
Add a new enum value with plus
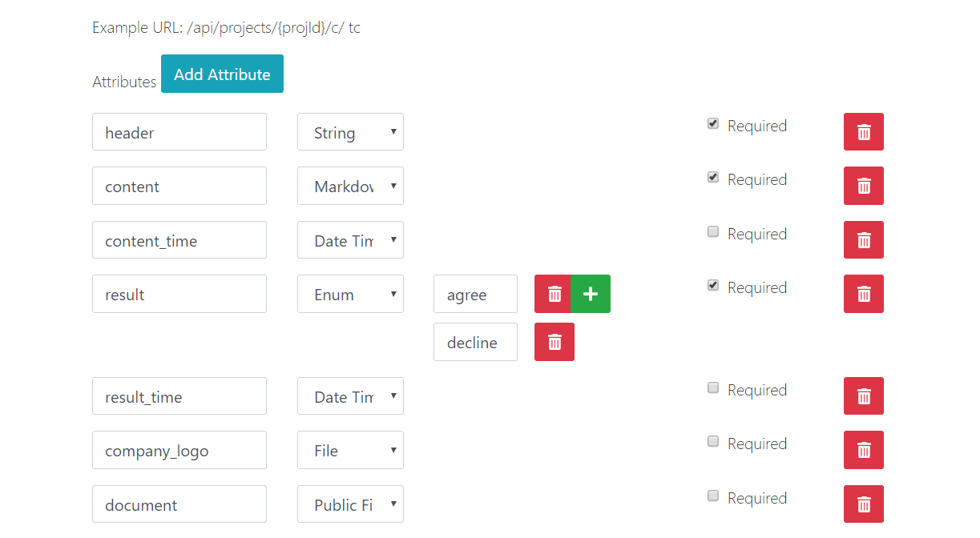pyautogui.click(x=591, y=294)
